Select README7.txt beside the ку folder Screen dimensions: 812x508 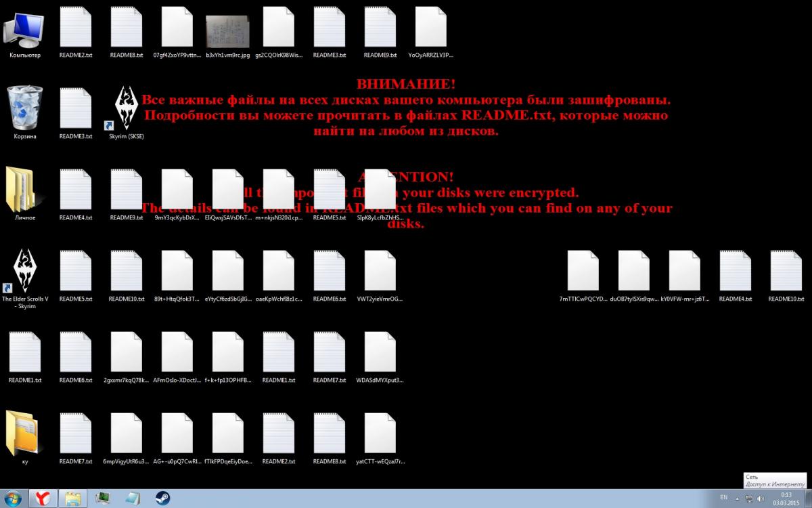click(75, 438)
